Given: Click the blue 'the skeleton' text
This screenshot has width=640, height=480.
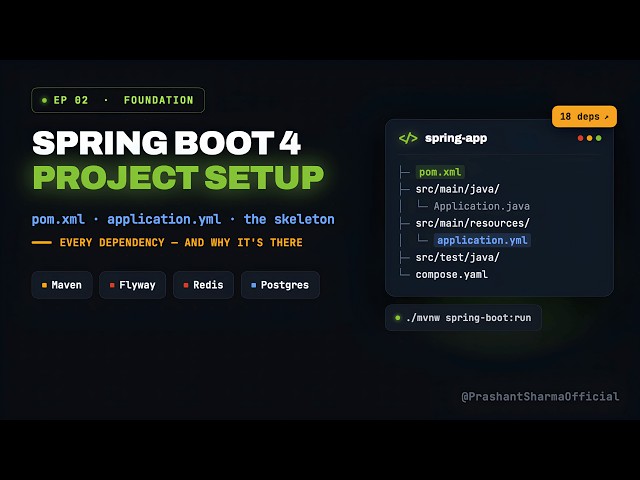Looking at the screenshot, I should click(x=289, y=219).
